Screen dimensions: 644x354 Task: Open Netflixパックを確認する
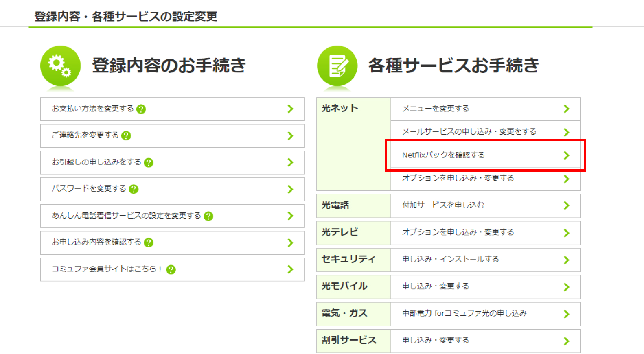tap(486, 155)
